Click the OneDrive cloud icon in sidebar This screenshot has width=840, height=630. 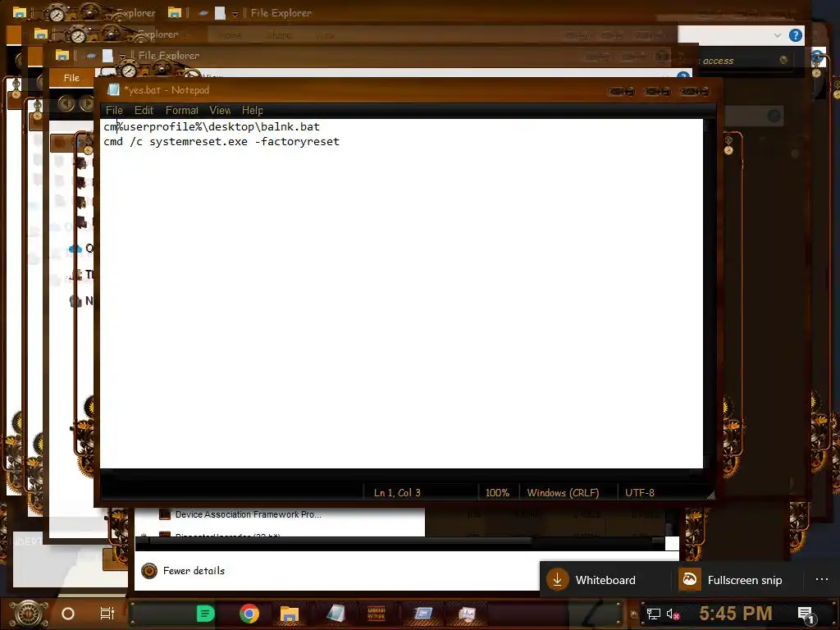75,249
